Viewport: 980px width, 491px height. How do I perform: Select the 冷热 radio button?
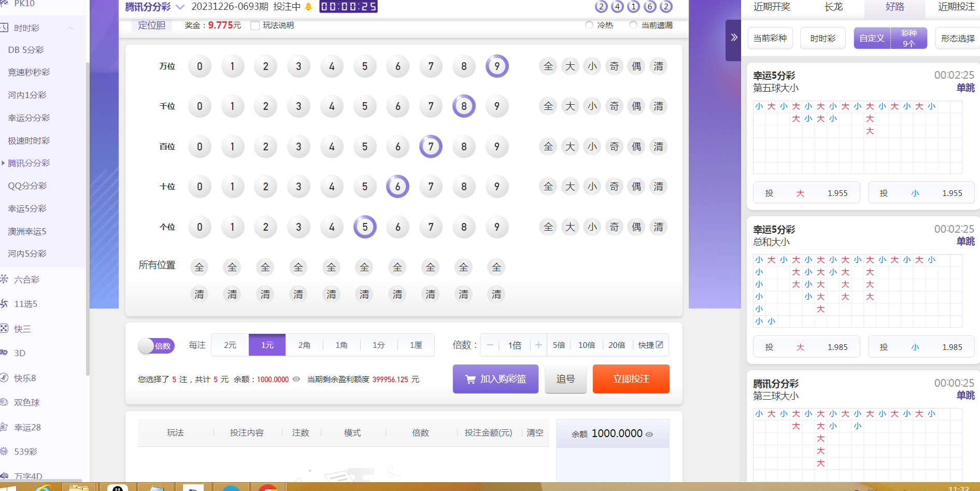589,25
